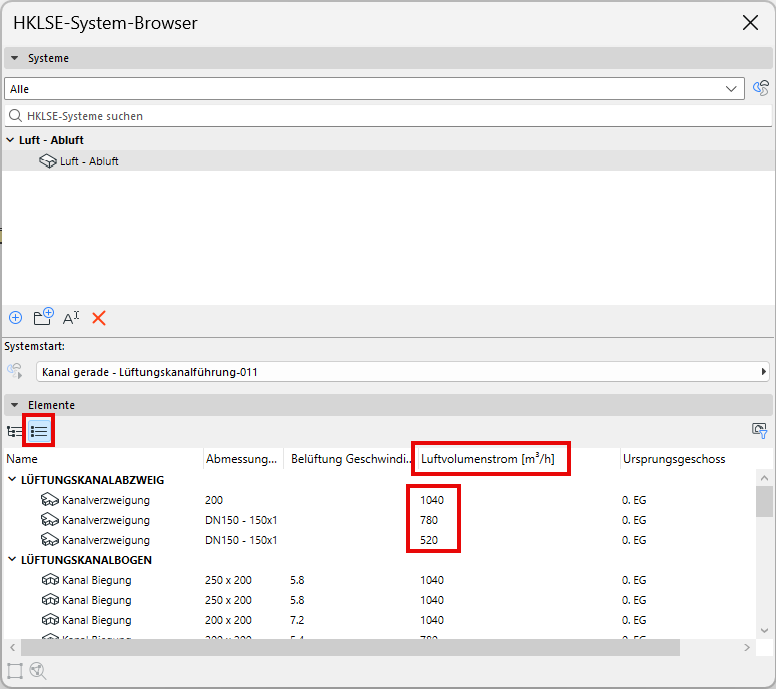
Task: Click the rename system icon
Action: [x=71, y=318]
